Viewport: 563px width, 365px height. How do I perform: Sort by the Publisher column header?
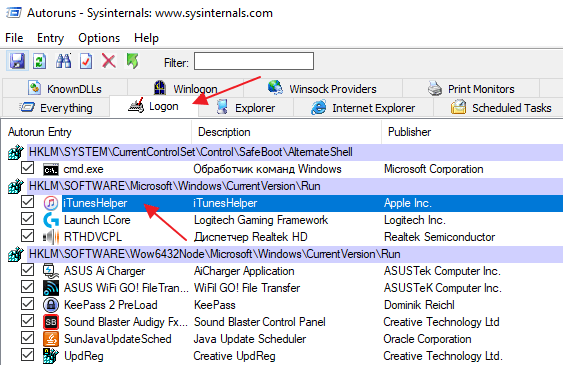click(472, 132)
